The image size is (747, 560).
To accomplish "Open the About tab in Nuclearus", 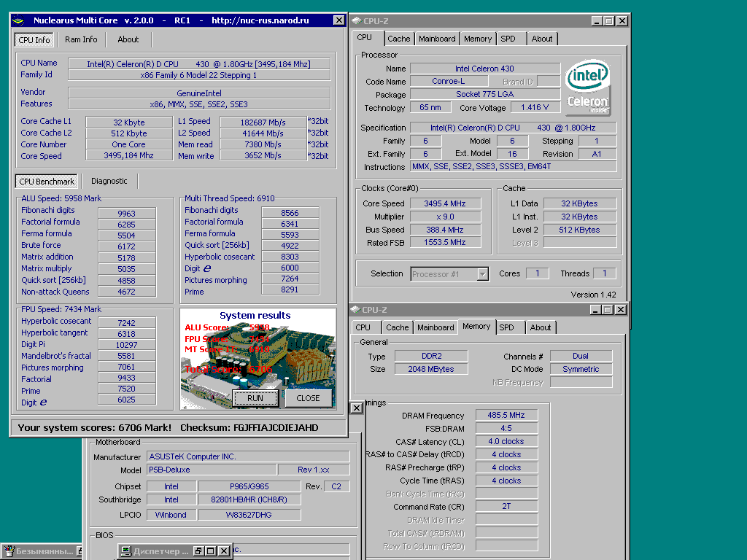I will coord(128,39).
